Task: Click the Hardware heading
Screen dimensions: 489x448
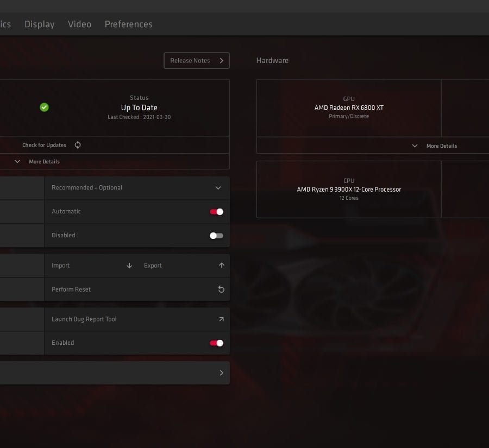Action: point(272,60)
